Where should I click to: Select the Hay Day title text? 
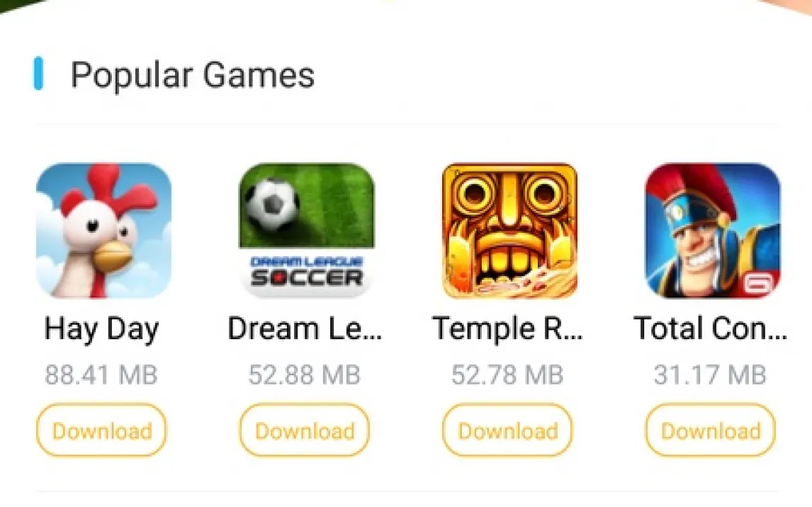[x=102, y=329]
